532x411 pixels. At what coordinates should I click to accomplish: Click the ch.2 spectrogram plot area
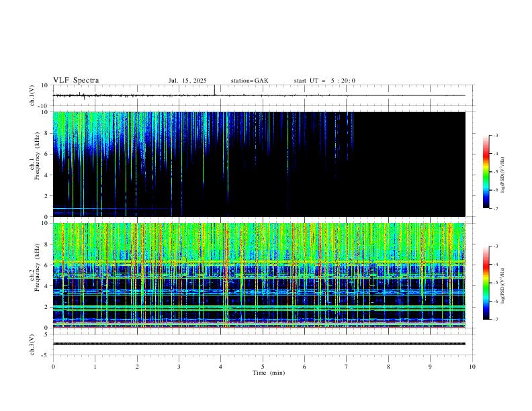pos(259,275)
